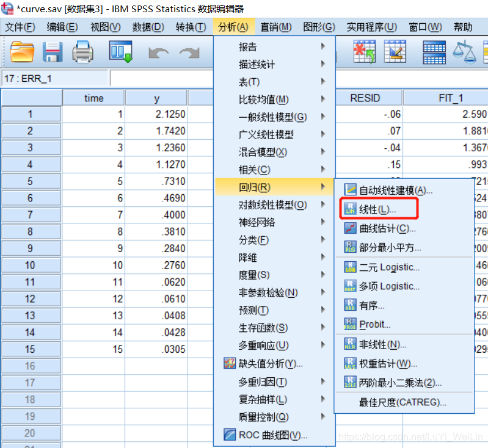
Task: Click the time cell value 10
Action: pyautogui.click(x=93, y=265)
